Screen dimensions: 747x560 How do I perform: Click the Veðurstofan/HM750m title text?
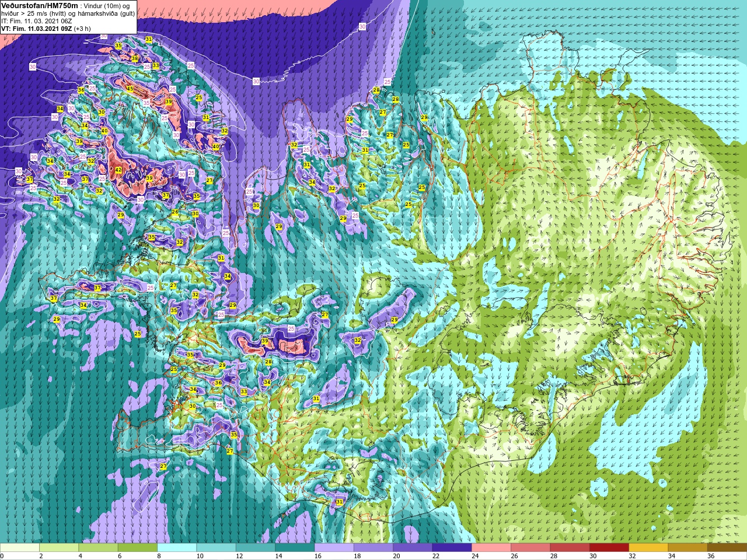pyautogui.click(x=40, y=5)
